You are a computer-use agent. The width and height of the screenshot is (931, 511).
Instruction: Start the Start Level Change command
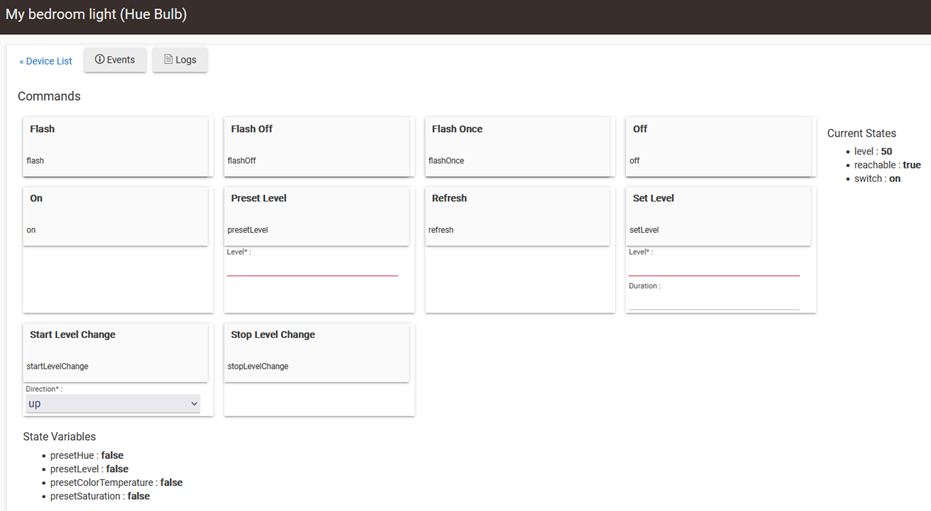(116, 350)
